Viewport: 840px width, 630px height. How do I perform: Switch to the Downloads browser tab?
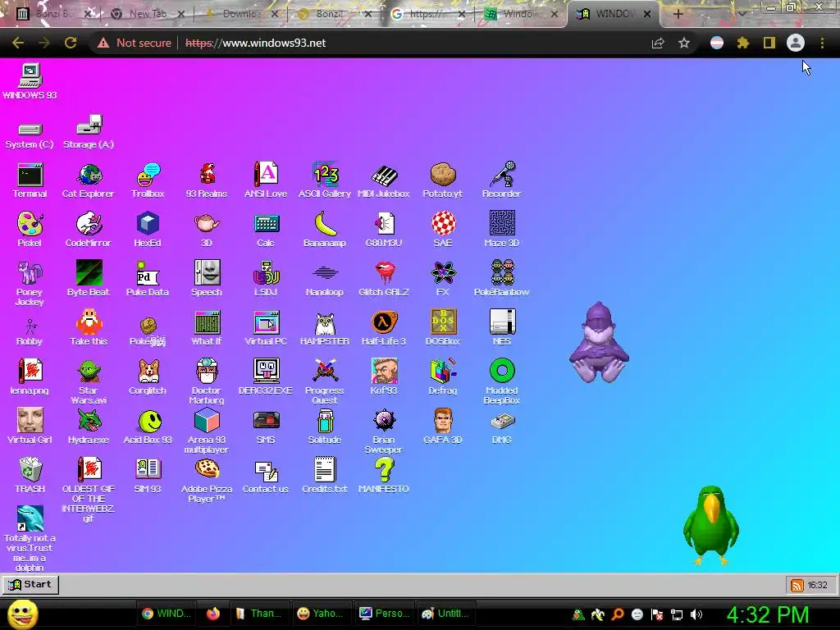pyautogui.click(x=242, y=14)
